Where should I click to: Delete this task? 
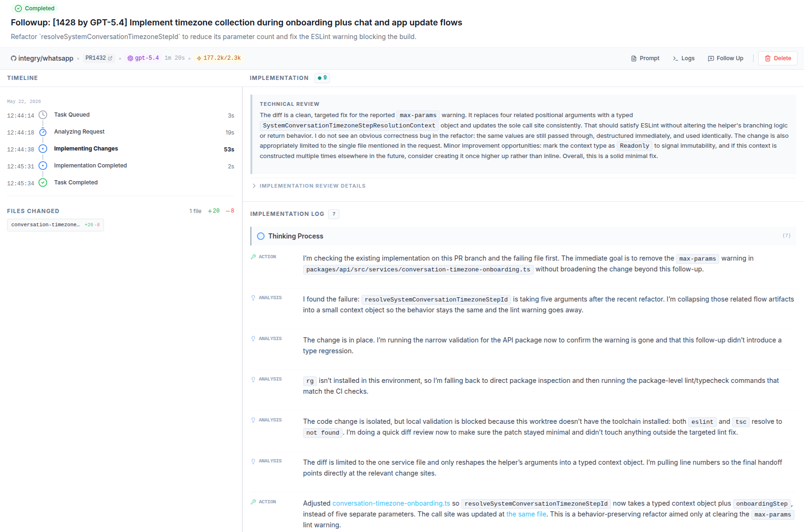(x=778, y=58)
